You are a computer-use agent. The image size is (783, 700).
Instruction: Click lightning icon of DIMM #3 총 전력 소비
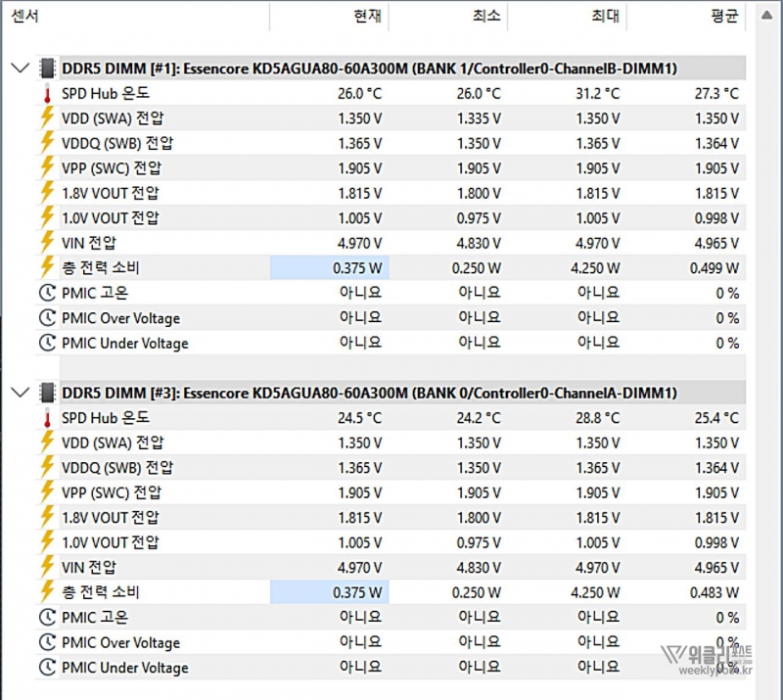point(47,592)
